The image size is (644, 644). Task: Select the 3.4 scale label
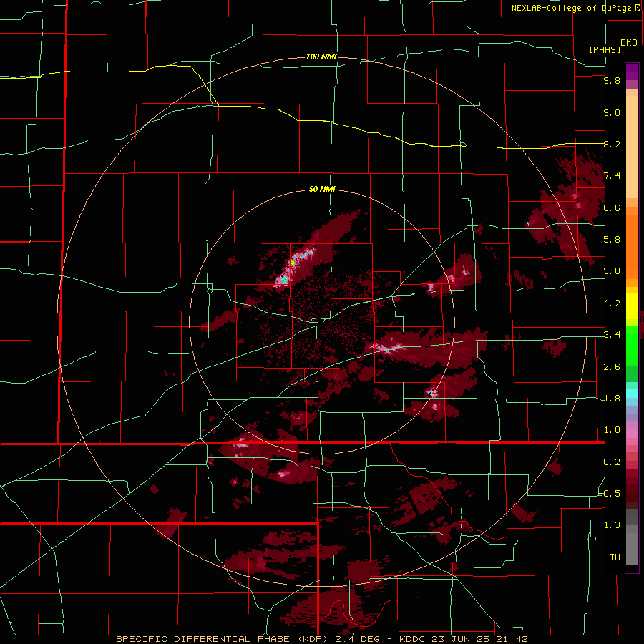pyautogui.click(x=612, y=335)
